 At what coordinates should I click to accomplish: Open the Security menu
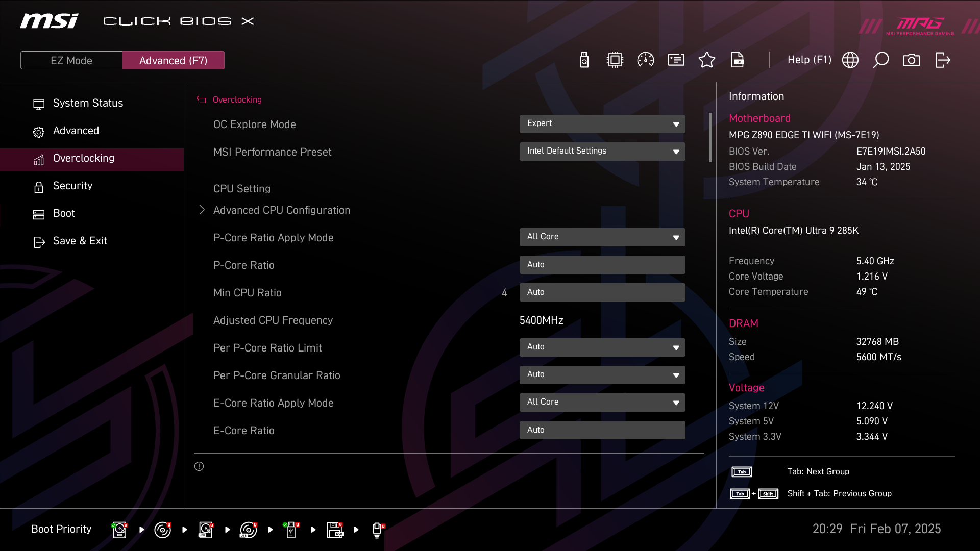(73, 186)
